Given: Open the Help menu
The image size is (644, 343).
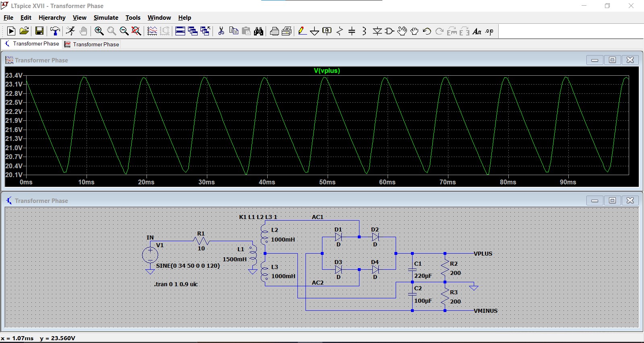Looking at the screenshot, I should 185,18.
